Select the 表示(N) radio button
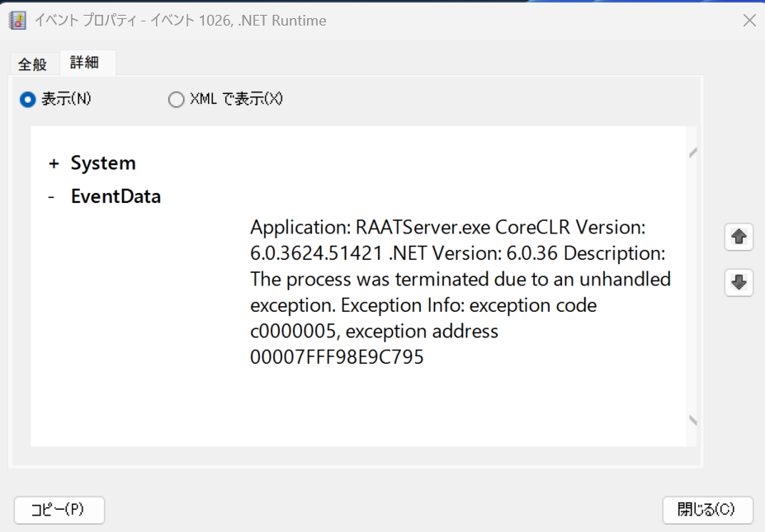Image resolution: width=765 pixels, height=532 pixels. tap(28, 99)
